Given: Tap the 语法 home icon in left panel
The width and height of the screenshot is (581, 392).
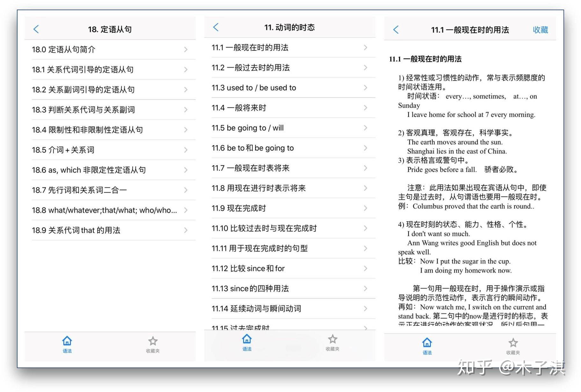Looking at the screenshot, I should [67, 345].
